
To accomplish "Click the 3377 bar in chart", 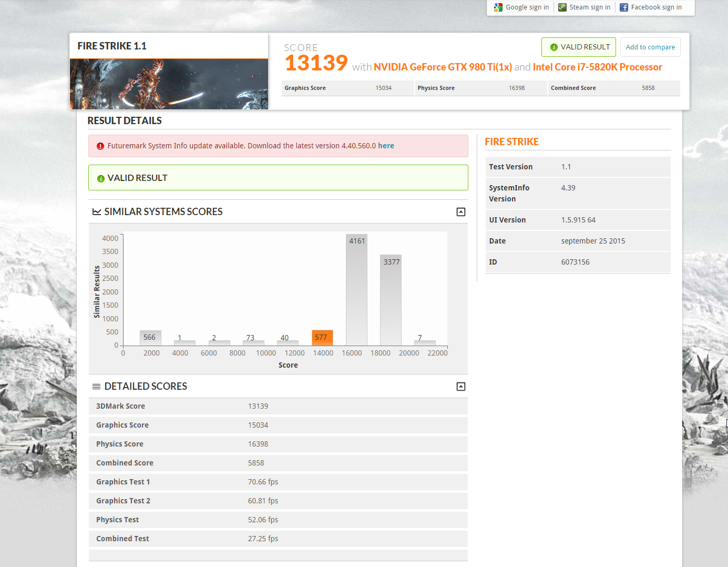I will (x=391, y=300).
